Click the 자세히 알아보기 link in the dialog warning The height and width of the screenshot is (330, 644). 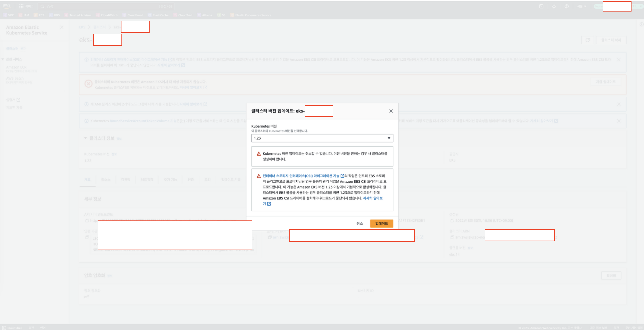tap(373, 198)
